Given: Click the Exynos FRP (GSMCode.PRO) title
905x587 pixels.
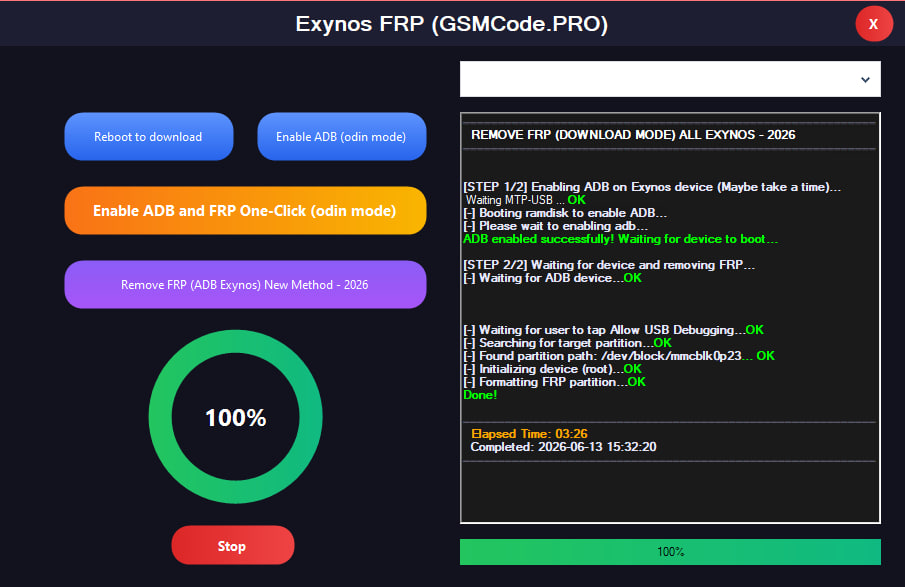Looking at the screenshot, I should (452, 24).
